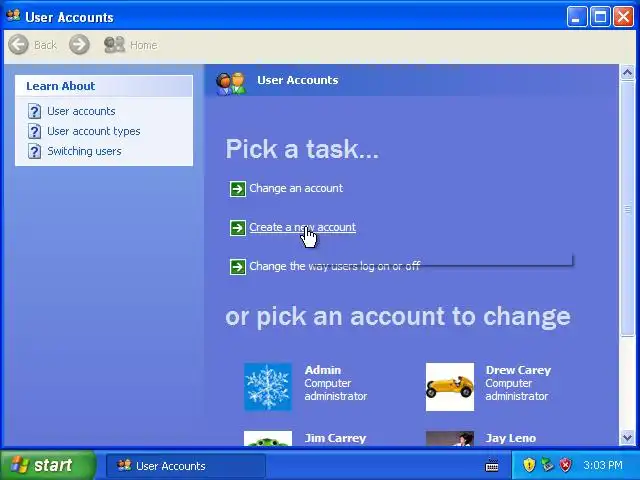The width and height of the screenshot is (640, 480).
Task: Open the on-screen keyboard taskbar icon
Action: pos(492,465)
